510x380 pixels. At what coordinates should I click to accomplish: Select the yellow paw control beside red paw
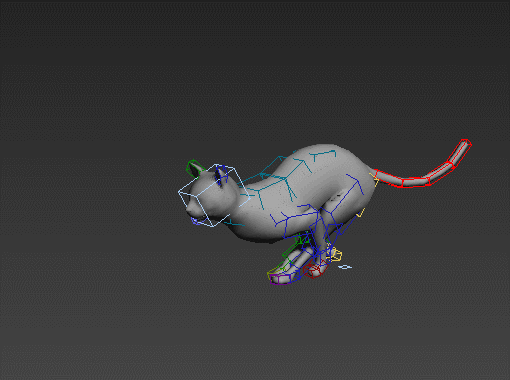tap(334, 254)
